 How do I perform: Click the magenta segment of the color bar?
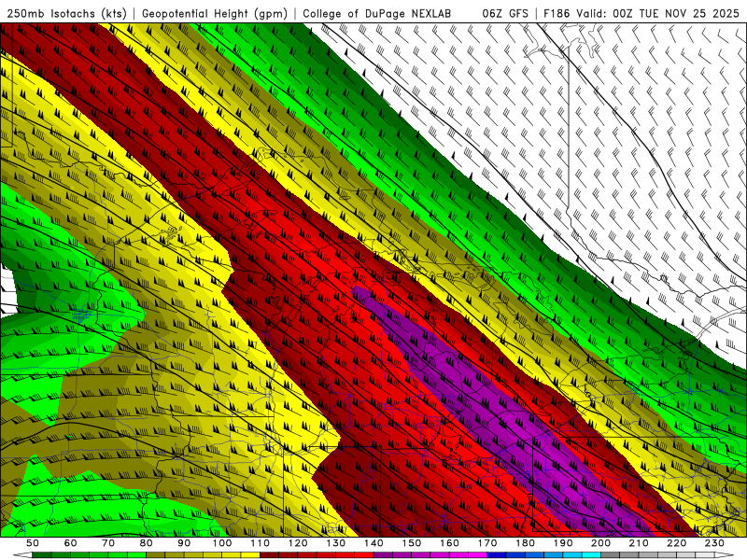[x=478, y=555]
